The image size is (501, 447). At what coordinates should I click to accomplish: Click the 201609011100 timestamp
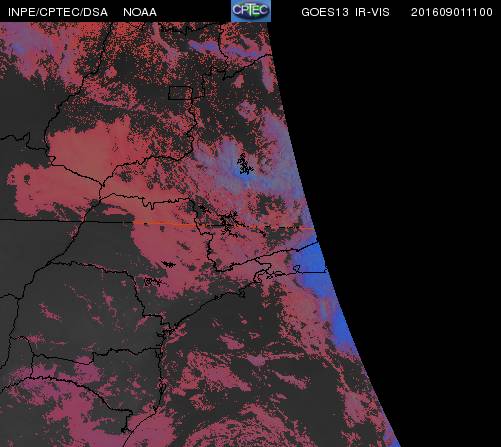(452, 12)
